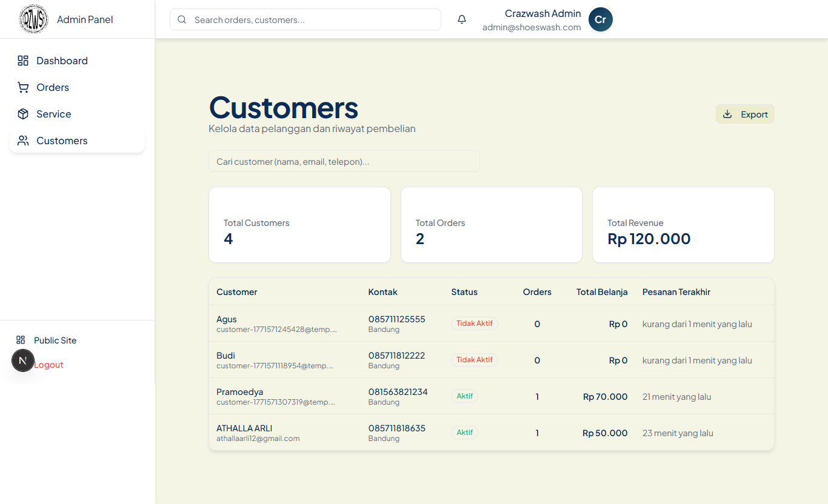Click the Orders column header
Image resolution: width=828 pixels, height=504 pixels.
[x=537, y=292]
